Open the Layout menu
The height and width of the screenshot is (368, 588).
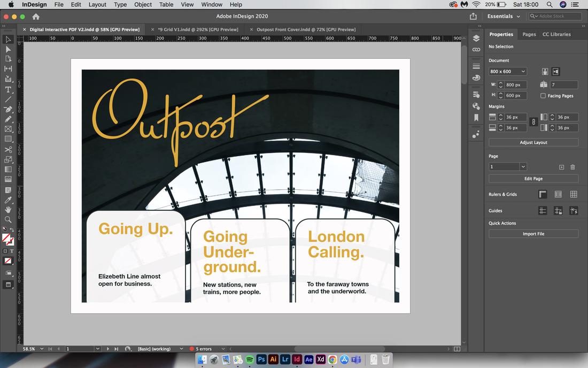pyautogui.click(x=97, y=4)
